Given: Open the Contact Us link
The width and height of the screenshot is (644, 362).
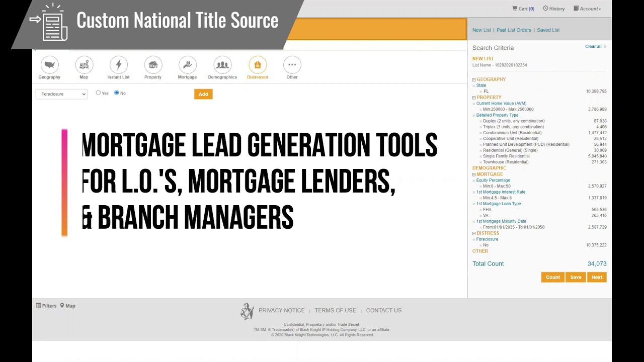Looking at the screenshot, I should (384, 311).
